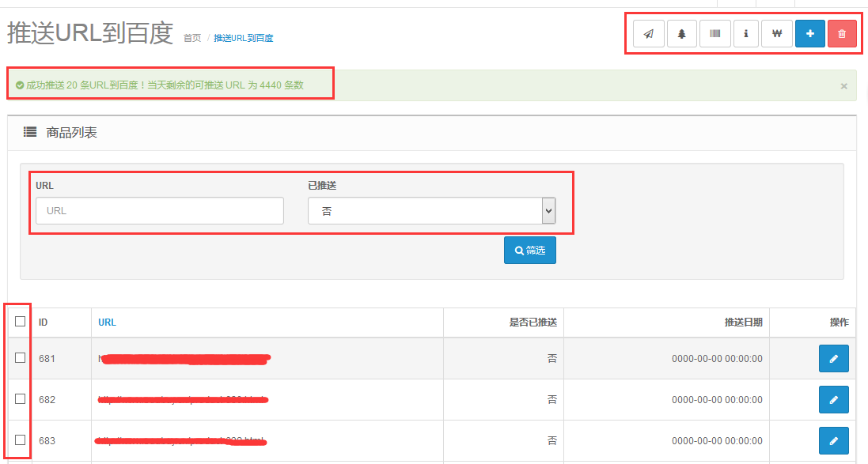This screenshot has width=868, height=464.
Task: Click the paper plane push button
Action: tap(649, 34)
